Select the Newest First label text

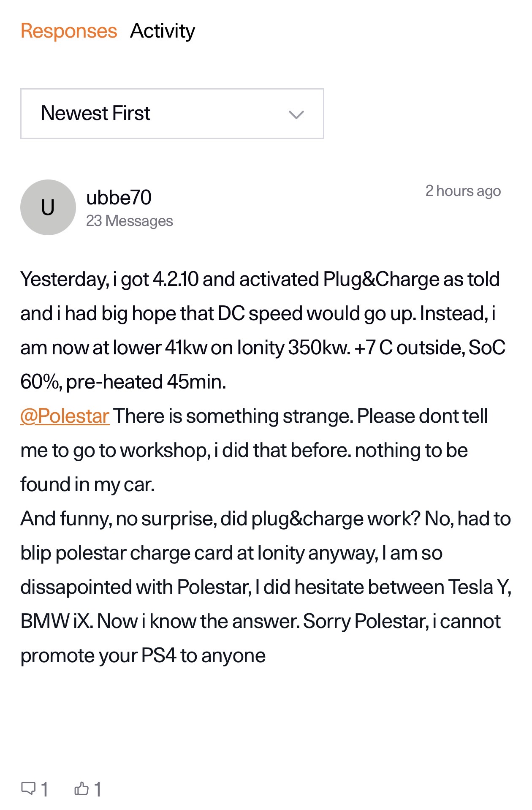pos(95,113)
